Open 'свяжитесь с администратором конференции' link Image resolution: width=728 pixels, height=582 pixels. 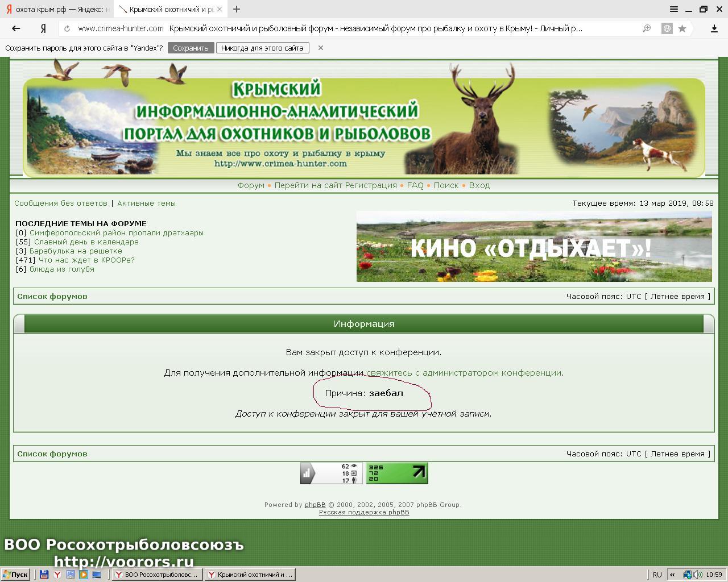[x=464, y=373]
